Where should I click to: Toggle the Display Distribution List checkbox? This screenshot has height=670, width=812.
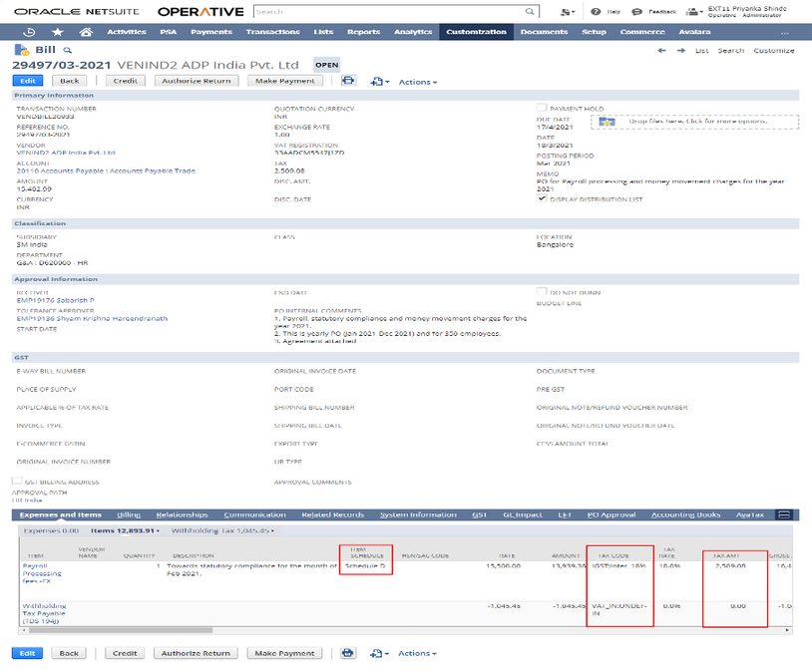542,198
